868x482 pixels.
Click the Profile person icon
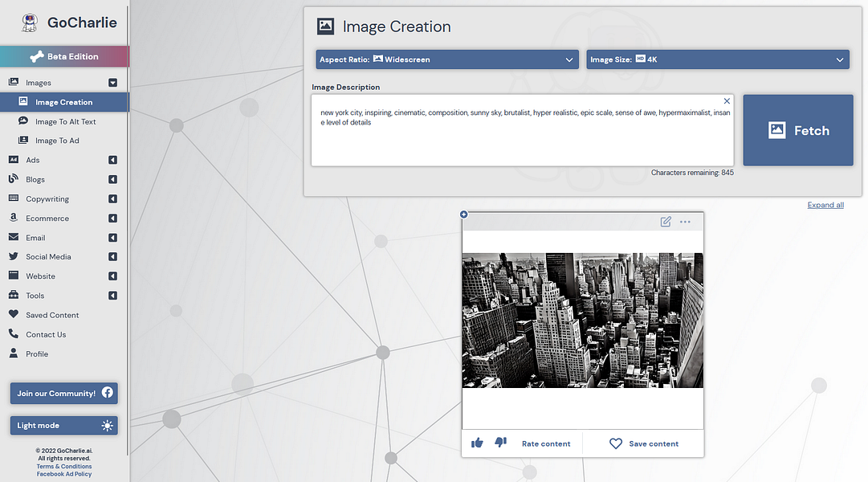click(14, 353)
